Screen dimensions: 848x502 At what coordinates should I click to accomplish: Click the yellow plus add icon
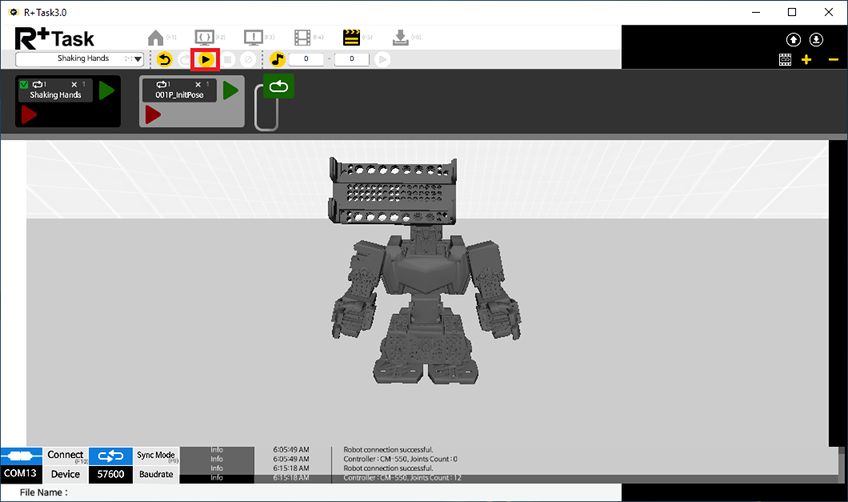[x=807, y=60]
